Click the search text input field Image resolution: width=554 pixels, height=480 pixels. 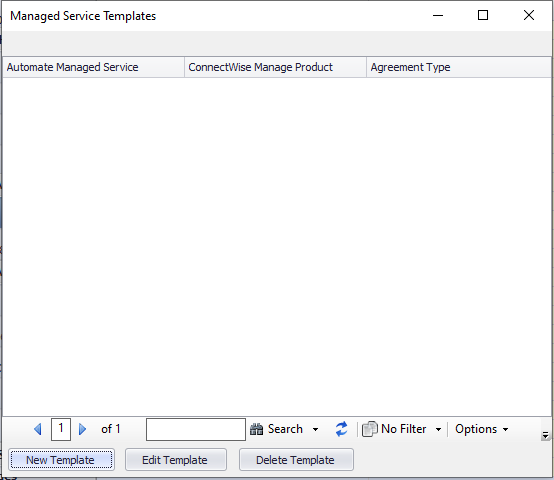[196, 429]
